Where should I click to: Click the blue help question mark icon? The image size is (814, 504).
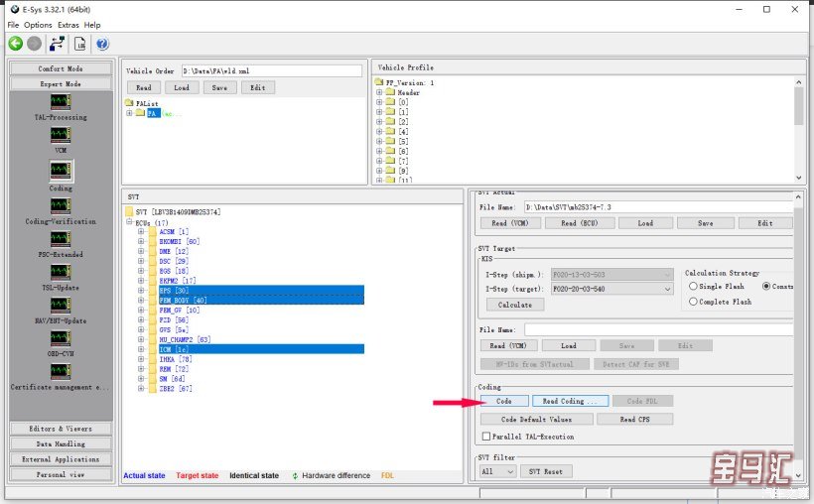[101, 44]
